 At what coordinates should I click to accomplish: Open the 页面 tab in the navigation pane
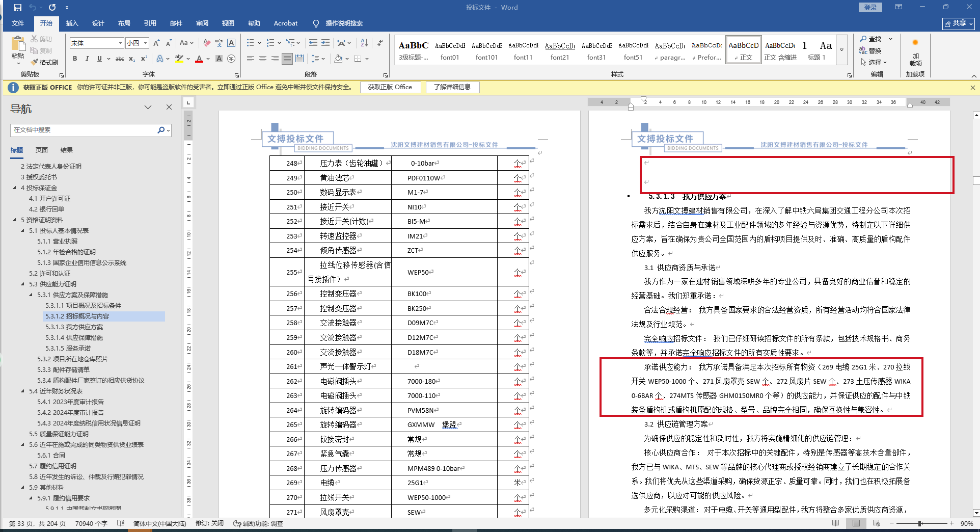pyautogui.click(x=42, y=150)
